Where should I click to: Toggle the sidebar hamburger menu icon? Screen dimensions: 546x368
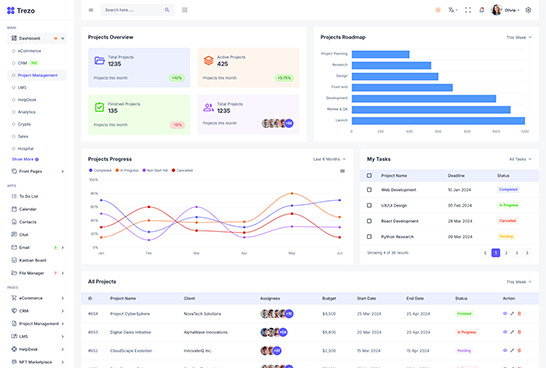(91, 10)
